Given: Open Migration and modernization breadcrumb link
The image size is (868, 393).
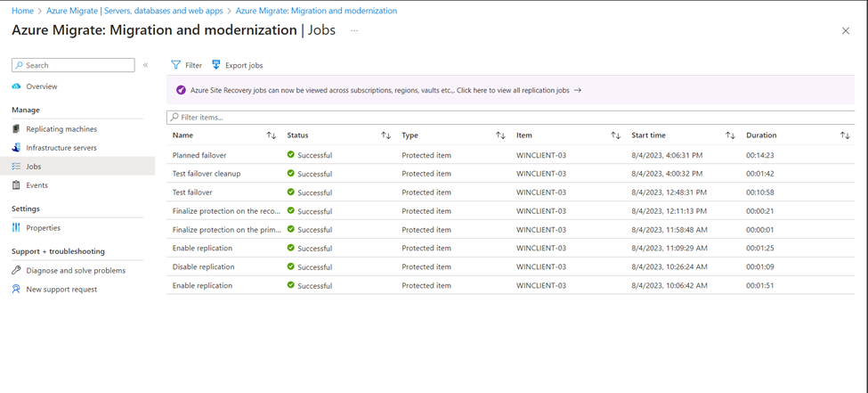Looking at the screenshot, I should click(316, 11).
